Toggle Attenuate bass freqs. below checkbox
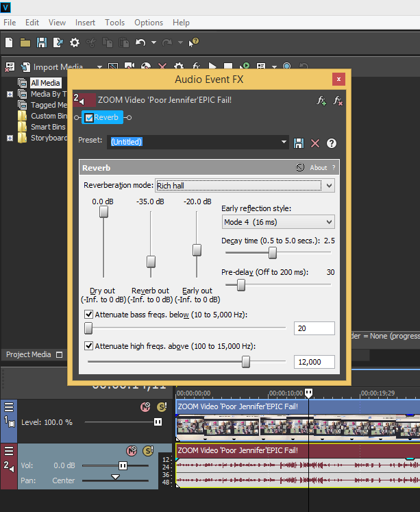Viewport: 420px width, 512px height. pos(89,315)
